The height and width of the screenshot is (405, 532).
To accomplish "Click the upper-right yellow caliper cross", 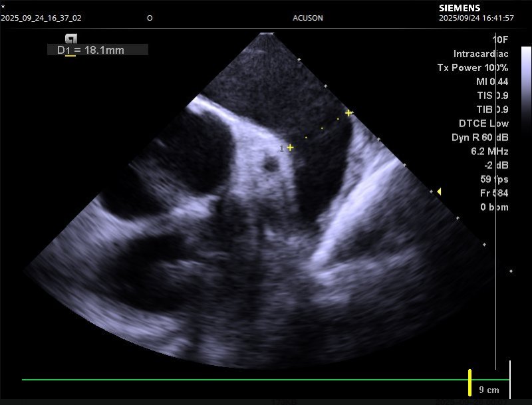I will (x=348, y=113).
